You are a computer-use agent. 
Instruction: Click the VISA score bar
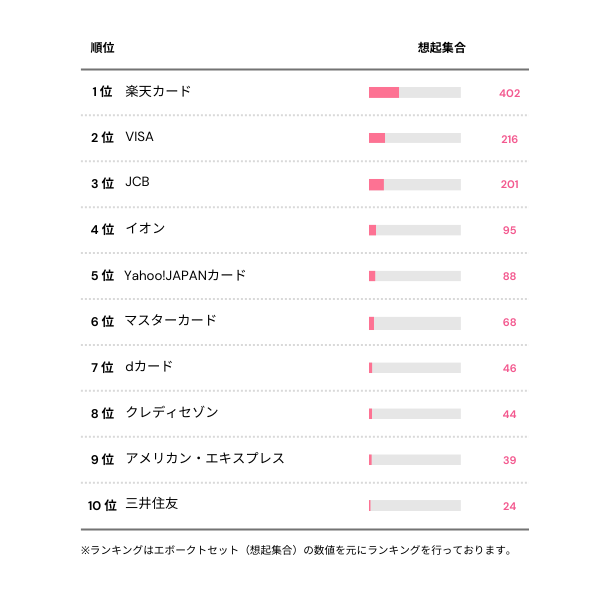click(x=415, y=138)
